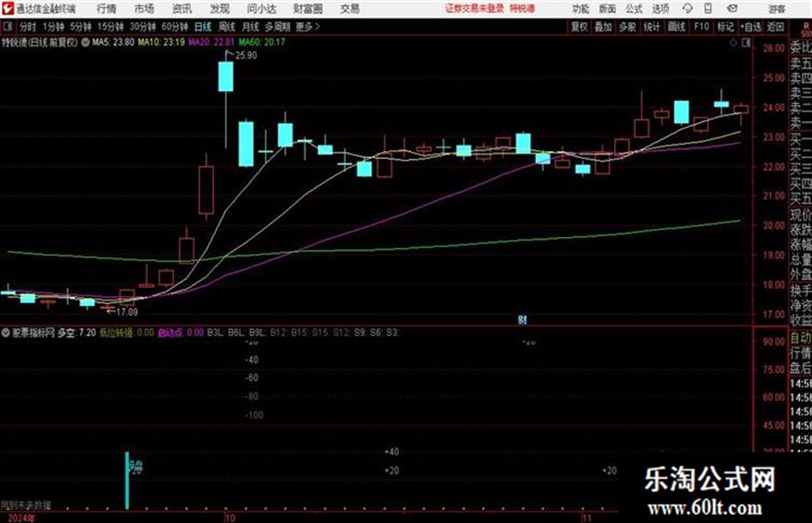Click the 通达信 app logo icon
This screenshot has height=523, width=812.
tap(8, 9)
